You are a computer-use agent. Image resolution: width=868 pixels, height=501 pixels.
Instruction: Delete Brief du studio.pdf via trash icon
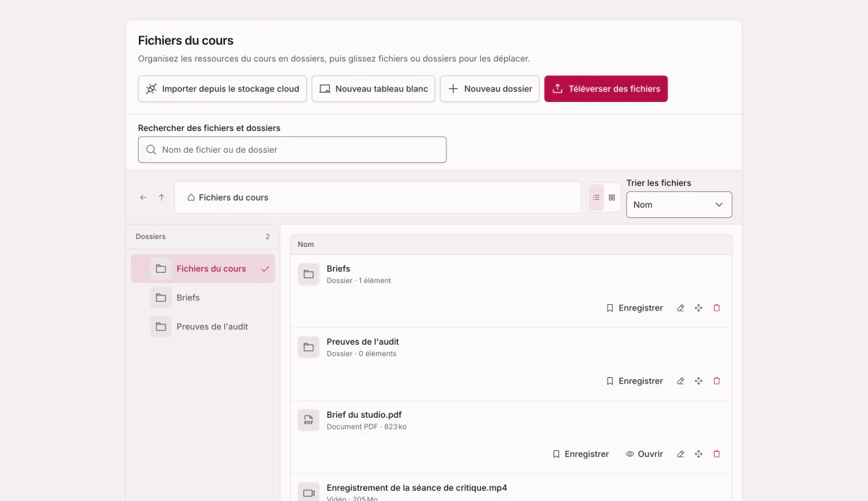click(717, 455)
